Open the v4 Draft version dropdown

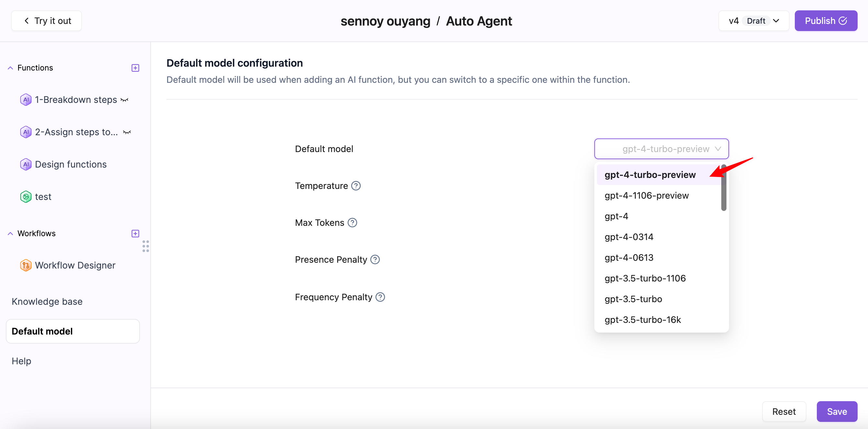753,21
